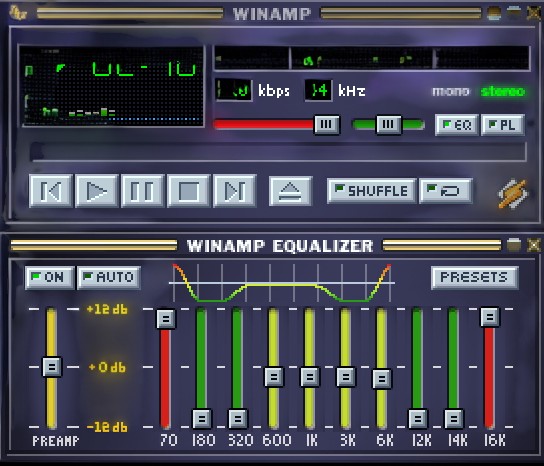
Task: Click the scrolling song title display
Action: point(372,59)
